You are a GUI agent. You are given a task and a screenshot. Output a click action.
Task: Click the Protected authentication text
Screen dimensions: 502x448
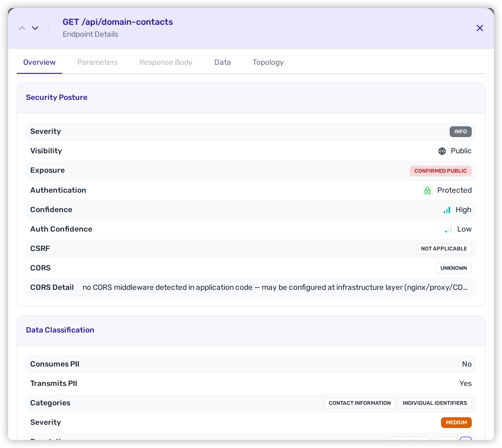[454, 190]
